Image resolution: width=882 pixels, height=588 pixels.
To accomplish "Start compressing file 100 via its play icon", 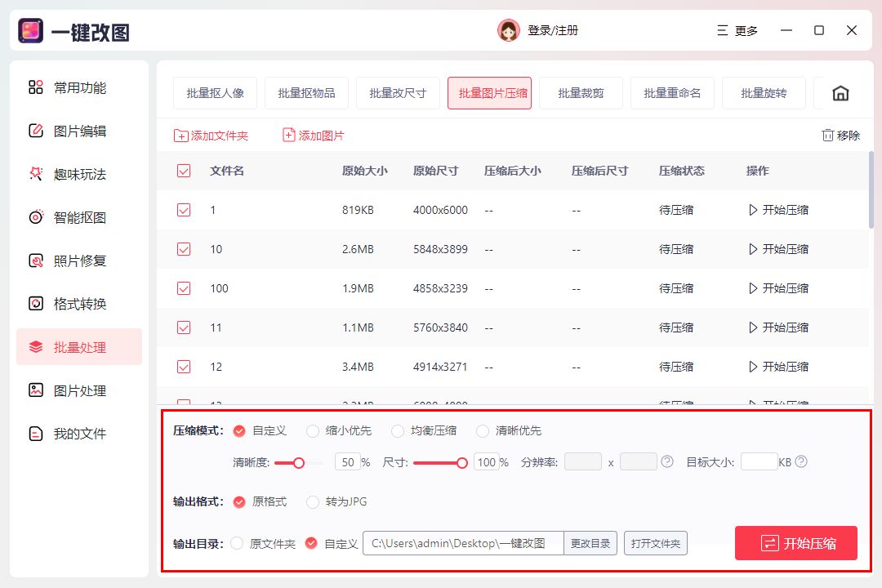I will [753, 288].
